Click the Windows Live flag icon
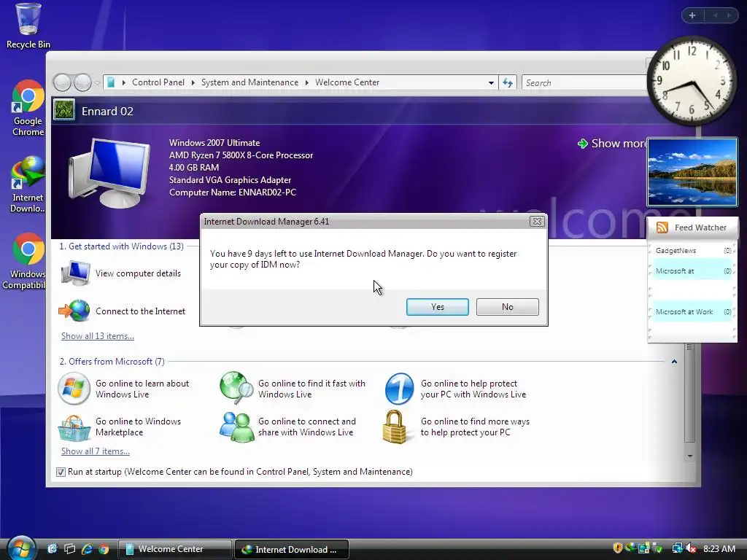The height and width of the screenshot is (560, 747). coord(74,389)
